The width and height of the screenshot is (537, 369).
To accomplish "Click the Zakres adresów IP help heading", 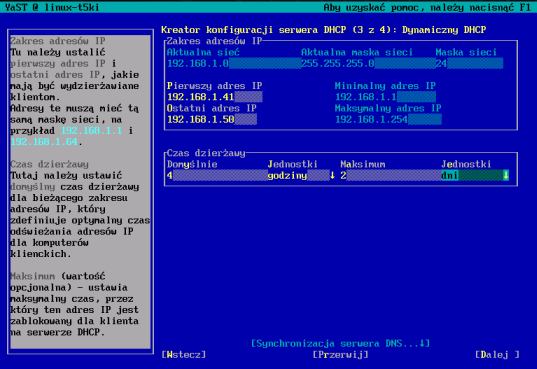I will (x=58, y=41).
